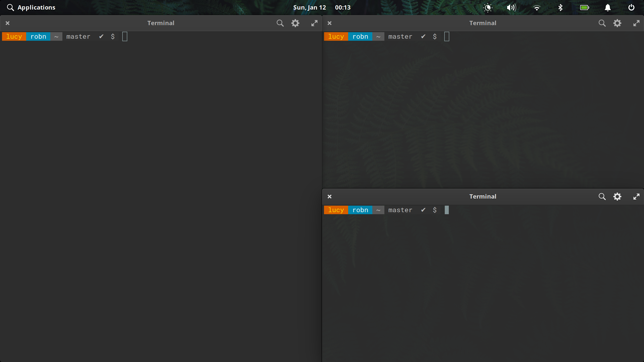
Task: Maximize the left Terminal window
Action: (314, 23)
